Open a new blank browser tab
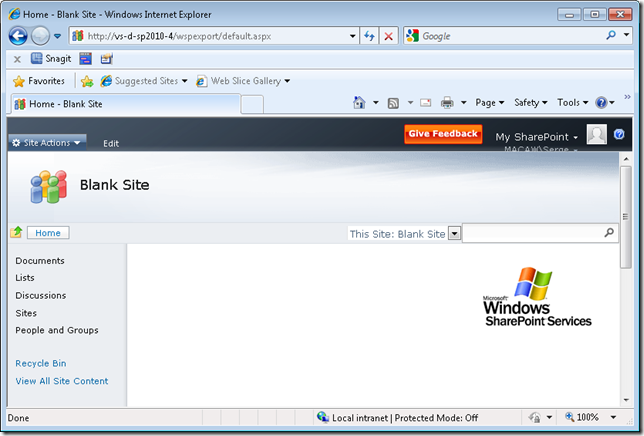This screenshot has height=436, width=644. [252, 104]
